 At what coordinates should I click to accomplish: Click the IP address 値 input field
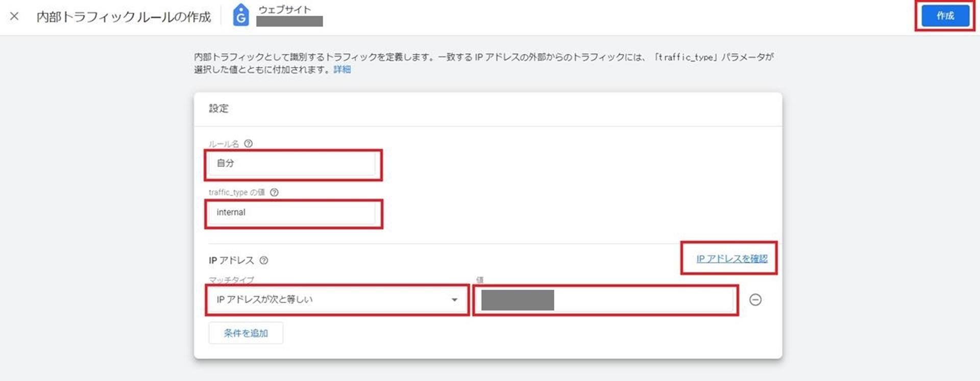point(605,300)
